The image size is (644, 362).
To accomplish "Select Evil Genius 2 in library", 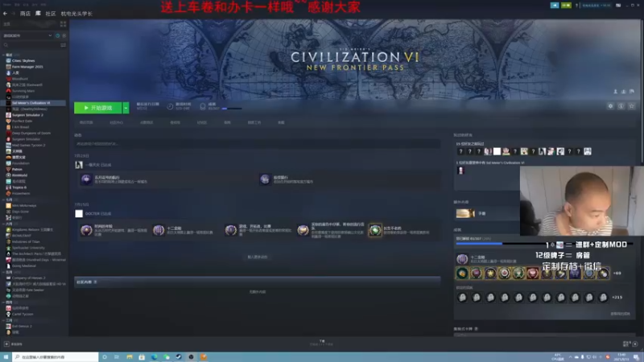I will (x=22, y=327).
